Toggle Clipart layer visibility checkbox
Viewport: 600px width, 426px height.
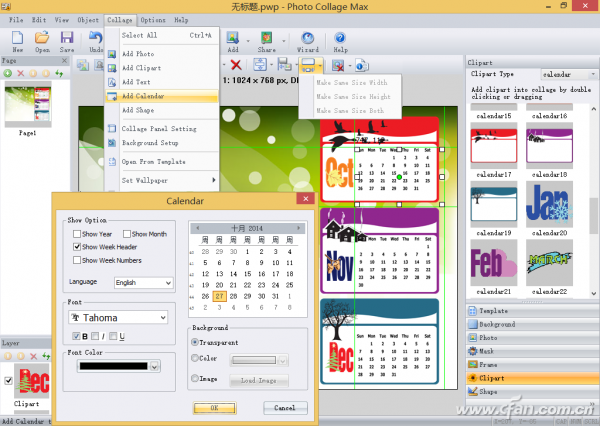(x=8, y=380)
